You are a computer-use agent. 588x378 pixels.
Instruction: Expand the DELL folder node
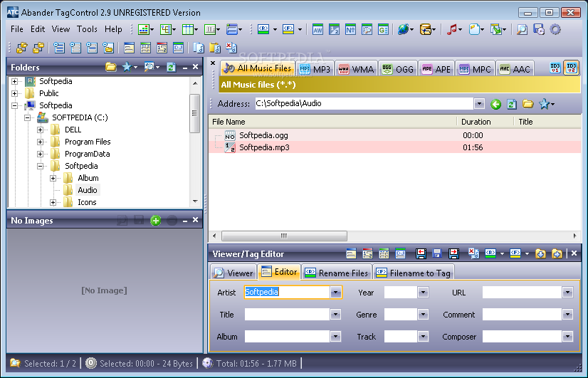[40, 130]
